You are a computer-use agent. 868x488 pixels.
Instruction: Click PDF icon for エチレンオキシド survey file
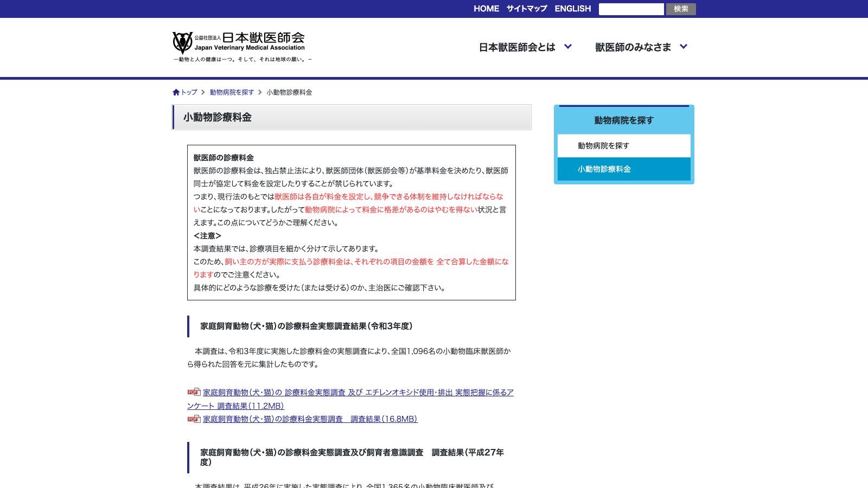194,392
